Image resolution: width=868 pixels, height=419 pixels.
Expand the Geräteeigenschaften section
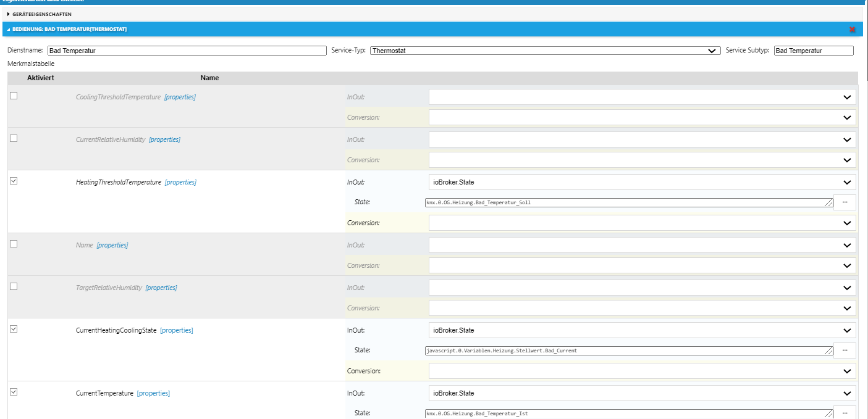41,14
